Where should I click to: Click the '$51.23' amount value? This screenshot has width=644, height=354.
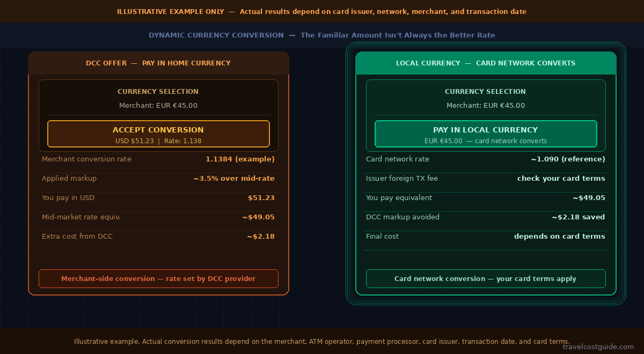coord(261,198)
